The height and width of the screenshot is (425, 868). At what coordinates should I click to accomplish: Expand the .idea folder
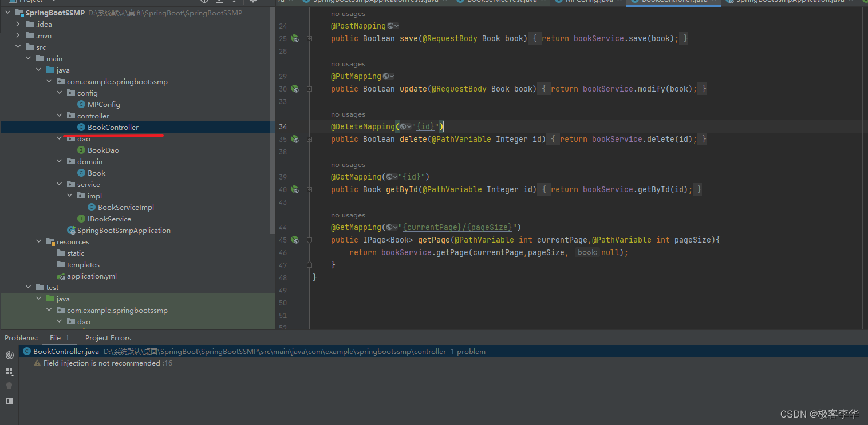tap(18, 25)
